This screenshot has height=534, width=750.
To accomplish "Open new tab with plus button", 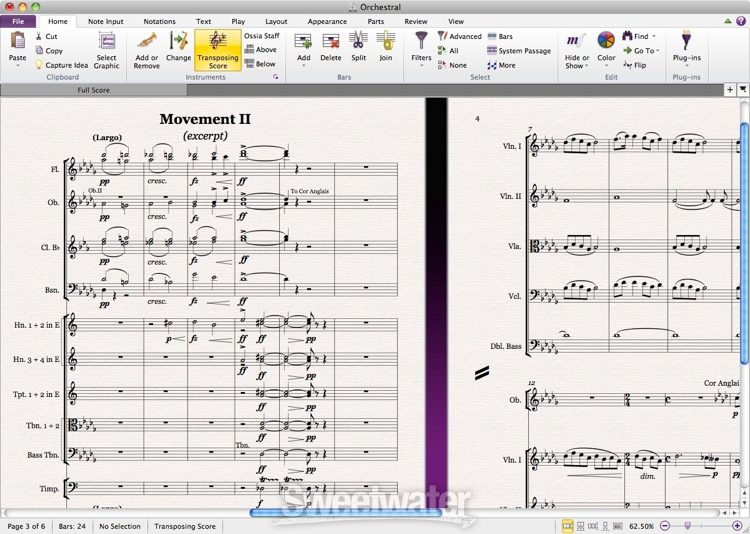I will (730, 89).
